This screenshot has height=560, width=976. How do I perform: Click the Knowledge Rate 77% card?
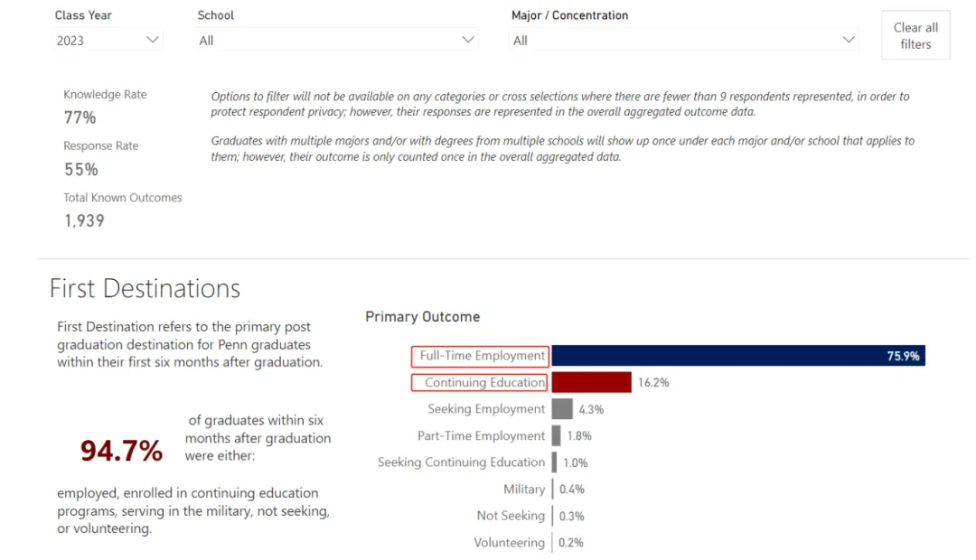coord(80,117)
